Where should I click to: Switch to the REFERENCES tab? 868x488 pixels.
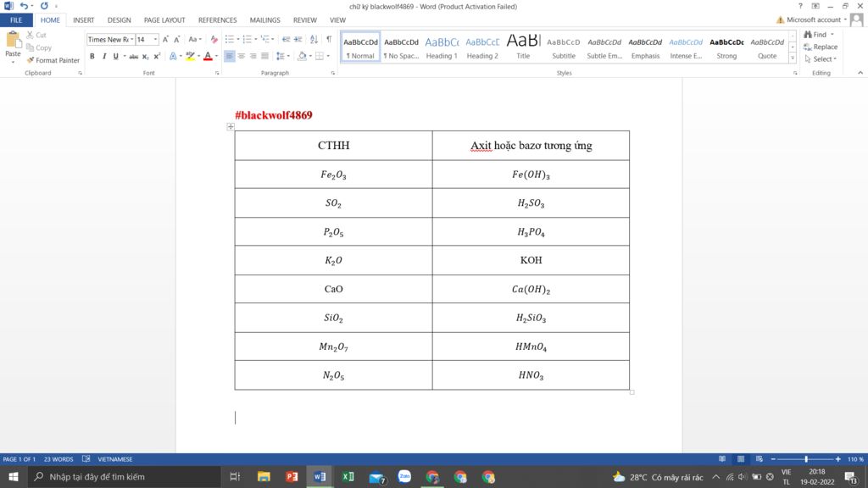tap(218, 20)
